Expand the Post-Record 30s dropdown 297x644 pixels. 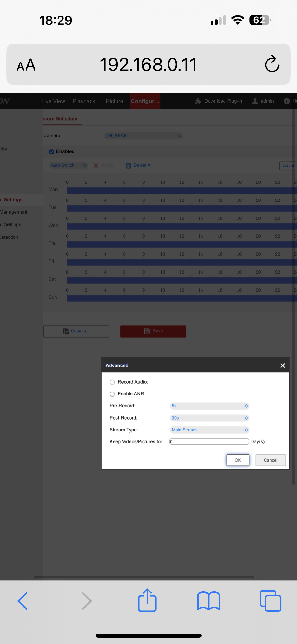[x=209, y=418]
